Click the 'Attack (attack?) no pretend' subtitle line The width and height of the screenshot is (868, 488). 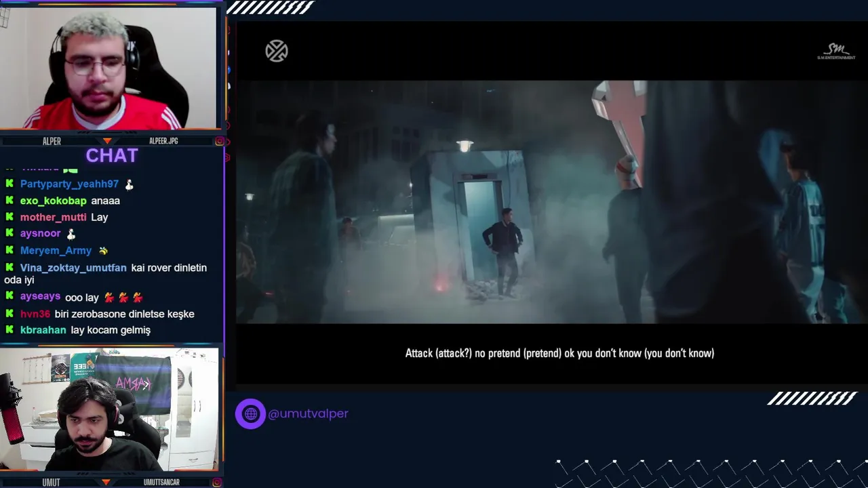tap(559, 353)
